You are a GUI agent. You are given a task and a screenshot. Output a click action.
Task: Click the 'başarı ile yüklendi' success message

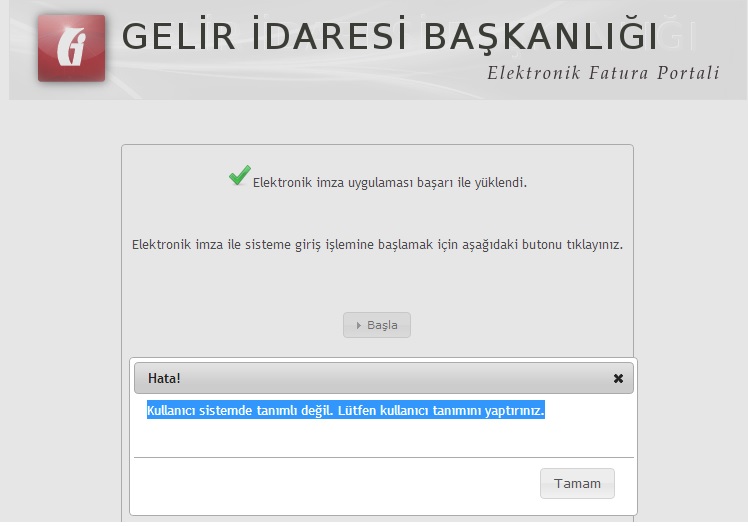point(389,183)
